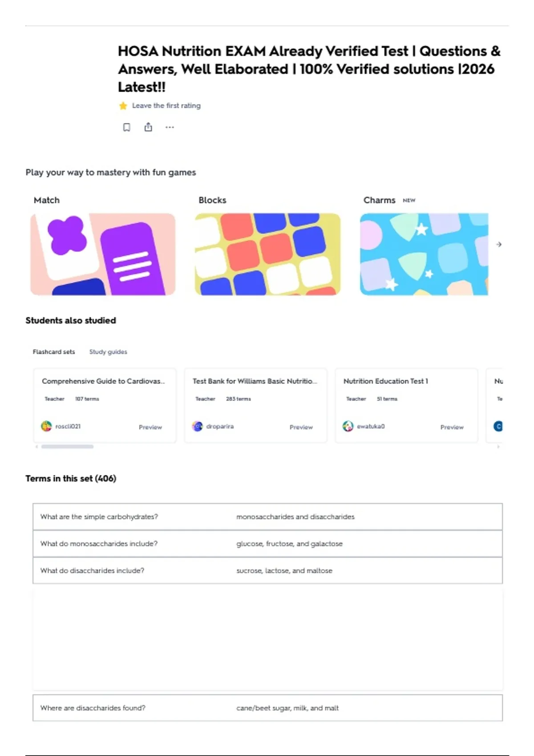Open the three-dots more options menu

170,127
